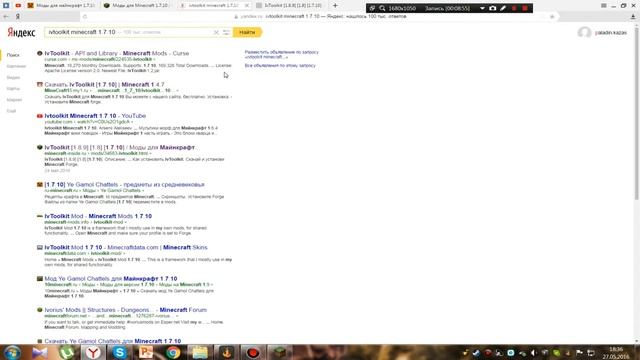The image size is (640, 360).
Task: Close the ivtoolkit minecraft active tab
Action: (x=247, y=5)
